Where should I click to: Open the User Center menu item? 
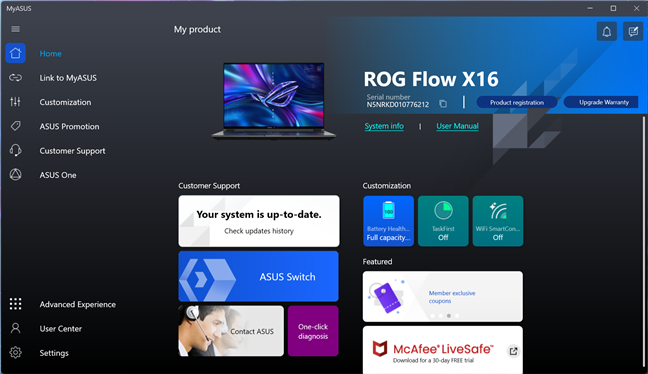coord(61,329)
